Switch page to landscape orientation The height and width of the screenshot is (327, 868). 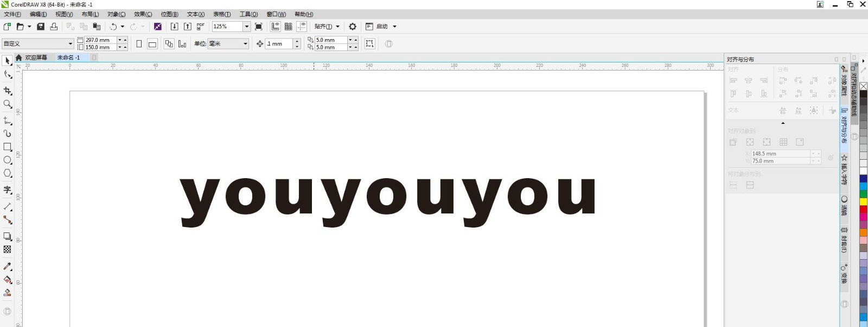(152, 44)
